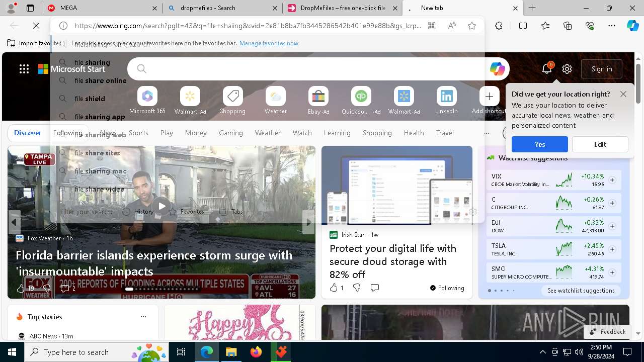Open Browser essentials heart icon

[590, 26]
